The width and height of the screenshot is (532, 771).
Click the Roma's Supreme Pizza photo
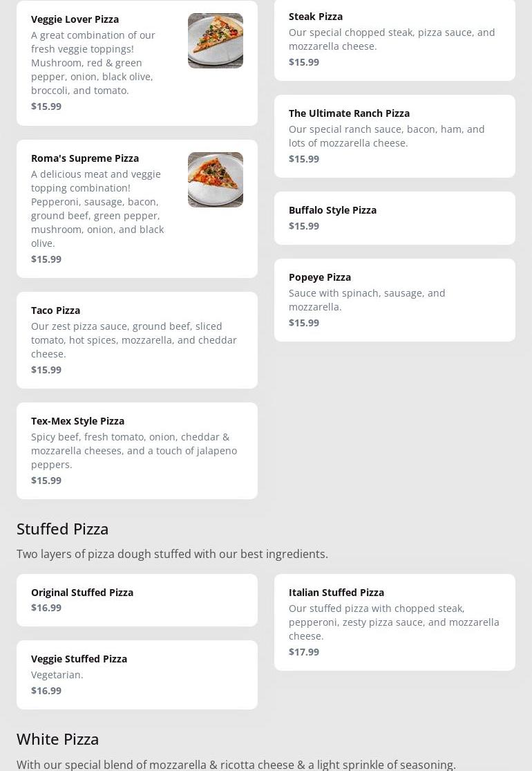[215, 180]
